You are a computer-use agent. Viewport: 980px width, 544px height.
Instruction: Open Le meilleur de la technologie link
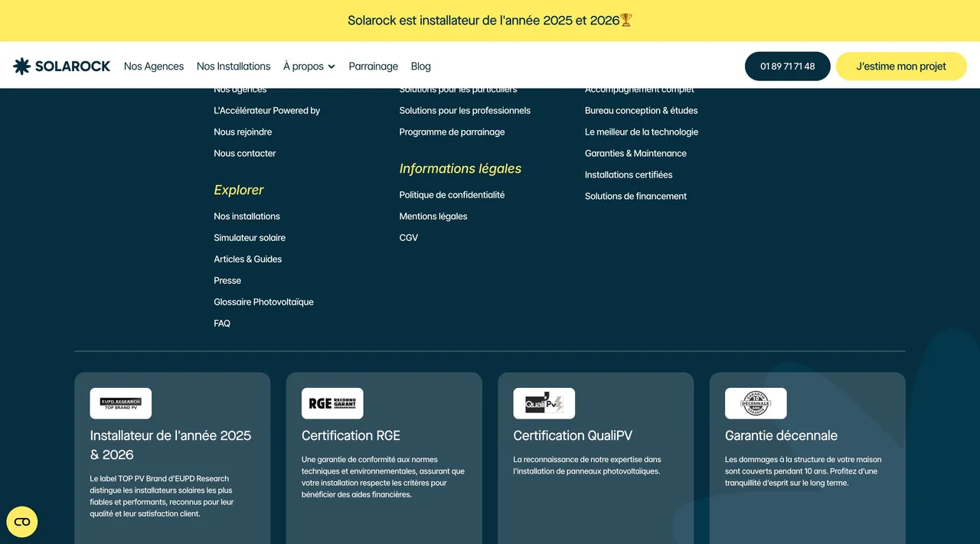coord(642,132)
